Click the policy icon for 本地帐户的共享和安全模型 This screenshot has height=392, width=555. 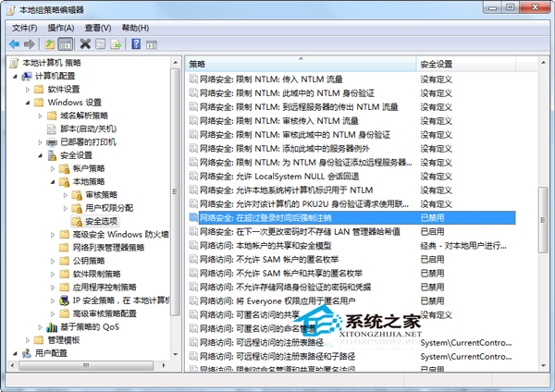tap(193, 246)
